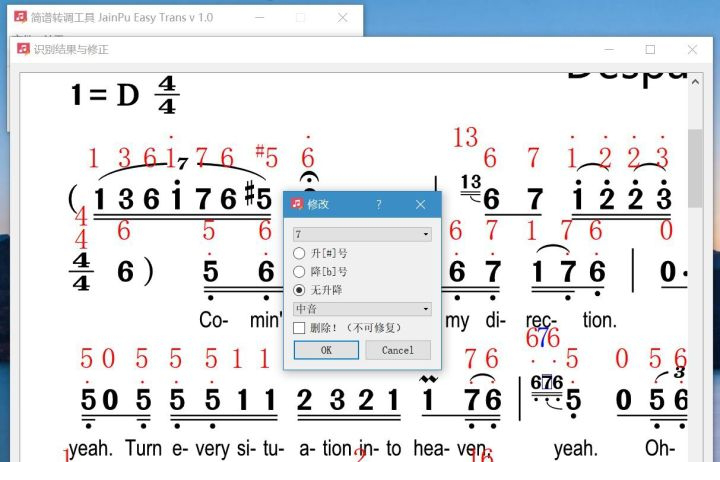Click the vertical scrollbar up arrow
This screenshot has height=480, width=720.
695,82
